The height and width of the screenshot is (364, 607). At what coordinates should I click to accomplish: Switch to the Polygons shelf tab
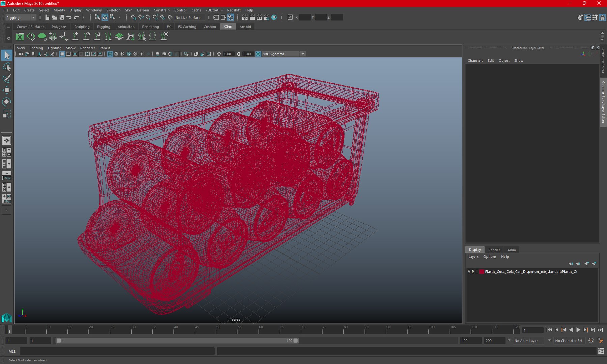click(x=59, y=27)
